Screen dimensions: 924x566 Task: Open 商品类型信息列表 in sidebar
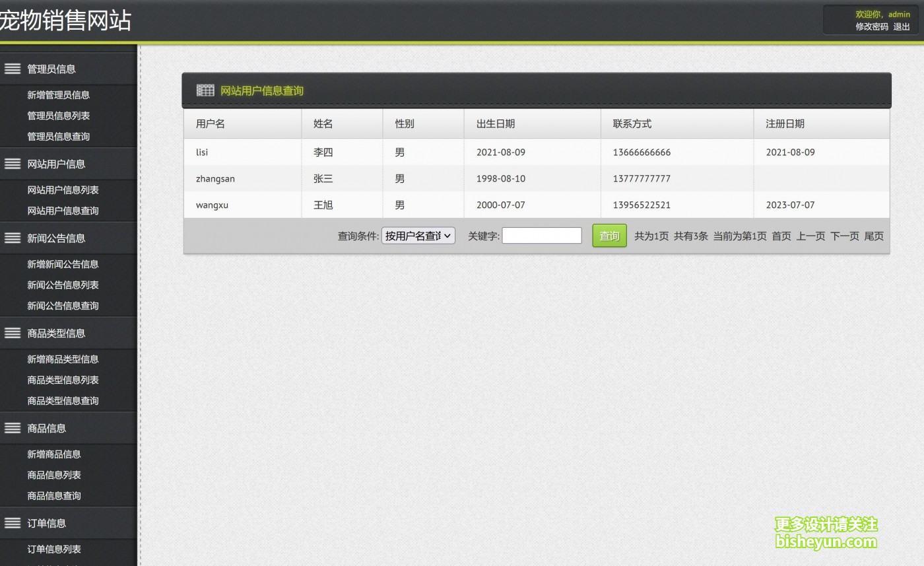pyautogui.click(x=63, y=380)
